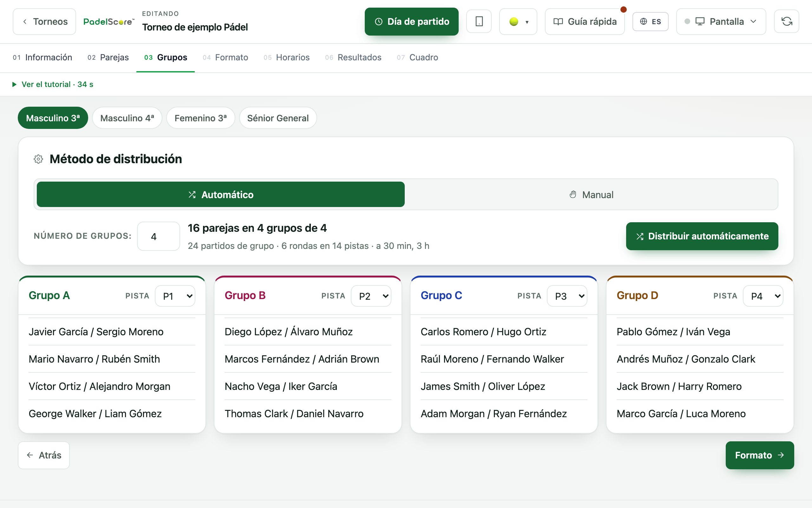Image resolution: width=812 pixels, height=508 pixels.
Task: Open the Grupo C pista dropdown P3
Action: (x=567, y=296)
